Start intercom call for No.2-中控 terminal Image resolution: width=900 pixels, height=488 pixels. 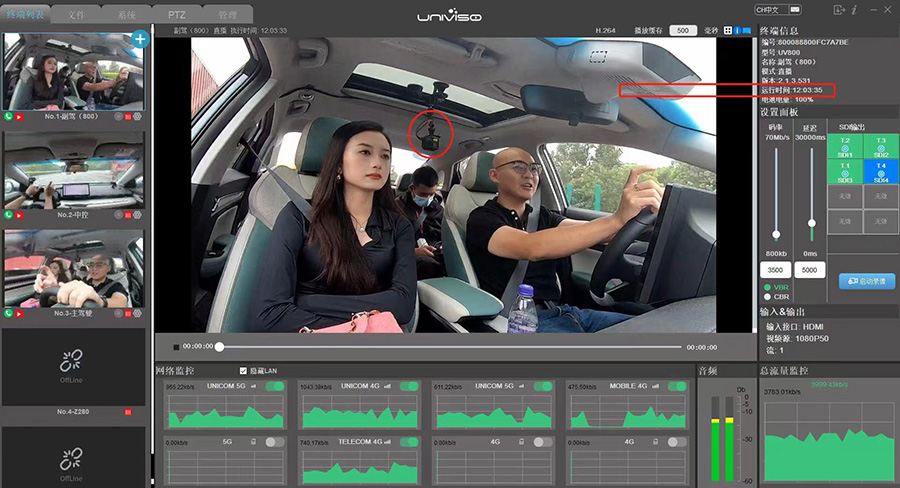point(9,215)
